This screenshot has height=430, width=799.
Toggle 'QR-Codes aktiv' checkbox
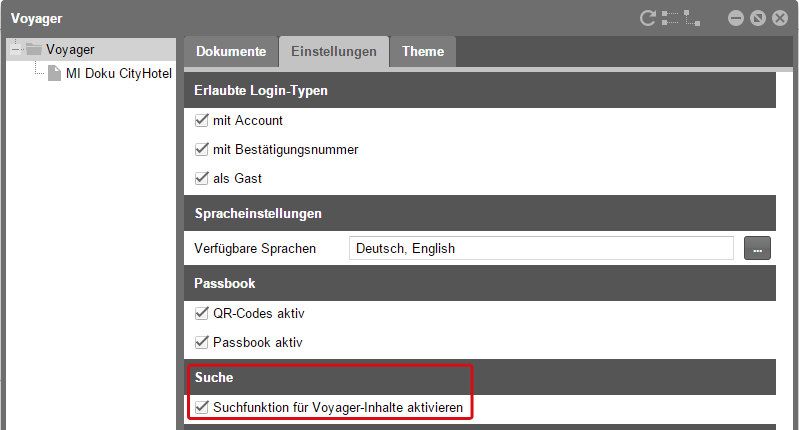coord(202,314)
